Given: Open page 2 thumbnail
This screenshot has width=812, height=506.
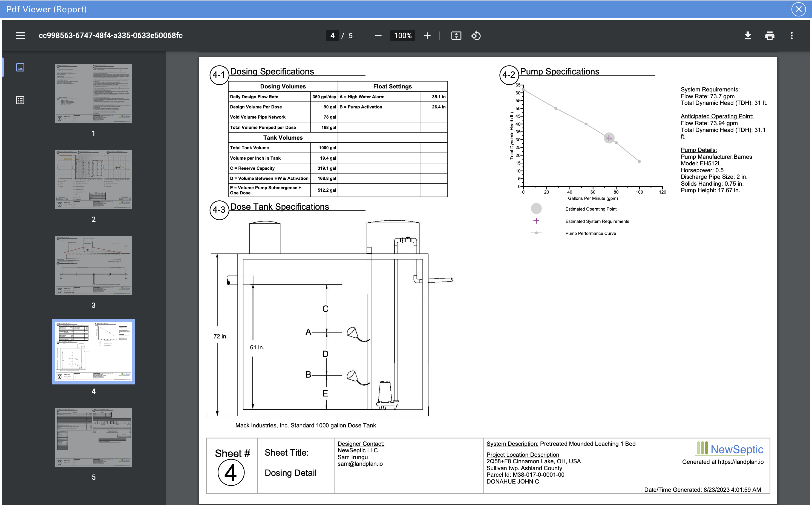Looking at the screenshot, I should pyautogui.click(x=93, y=179).
